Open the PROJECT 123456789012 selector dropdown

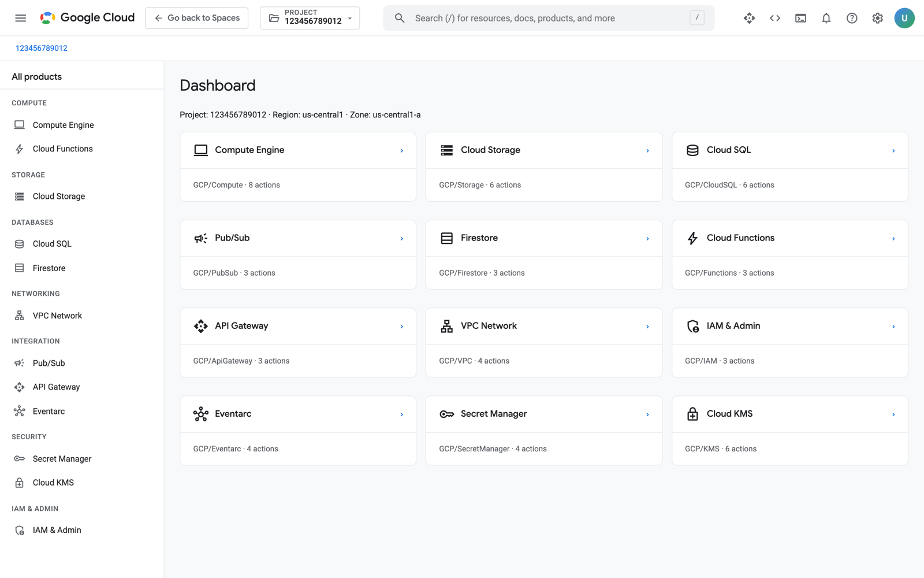click(x=310, y=18)
